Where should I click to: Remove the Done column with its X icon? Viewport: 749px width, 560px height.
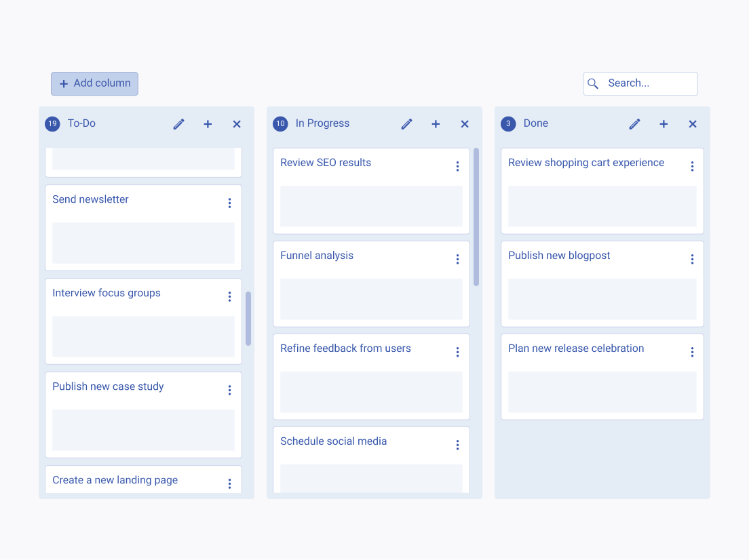pos(693,124)
